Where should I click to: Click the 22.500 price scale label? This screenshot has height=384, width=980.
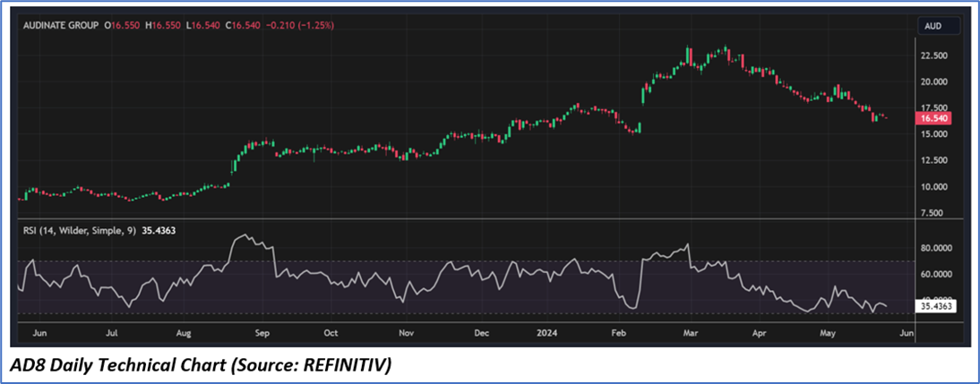(x=934, y=55)
